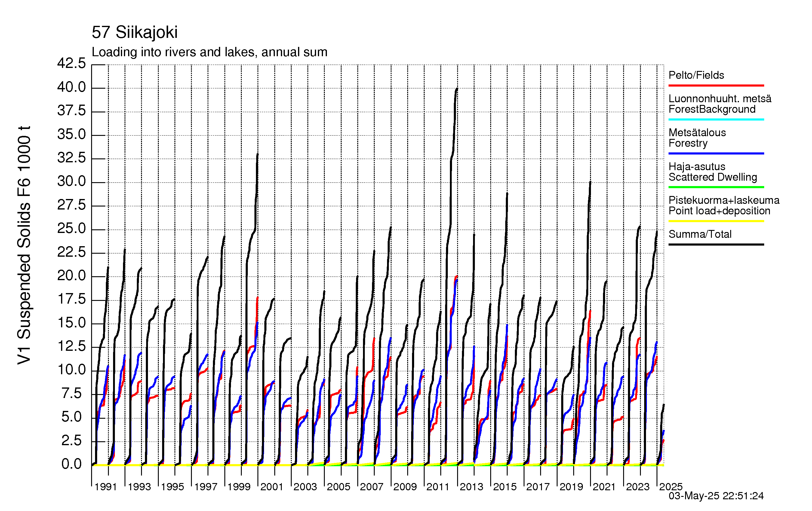
Task: Click y-axis value 42.5
Action: tap(72, 63)
